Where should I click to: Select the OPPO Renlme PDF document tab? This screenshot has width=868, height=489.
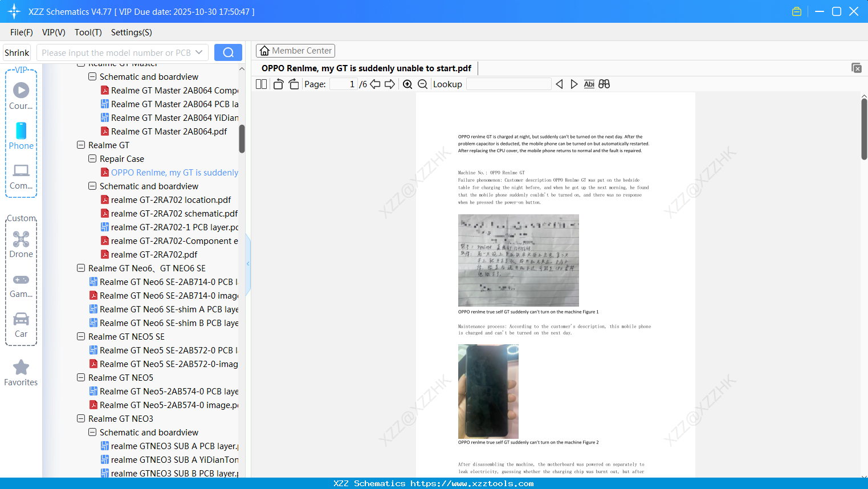point(366,68)
